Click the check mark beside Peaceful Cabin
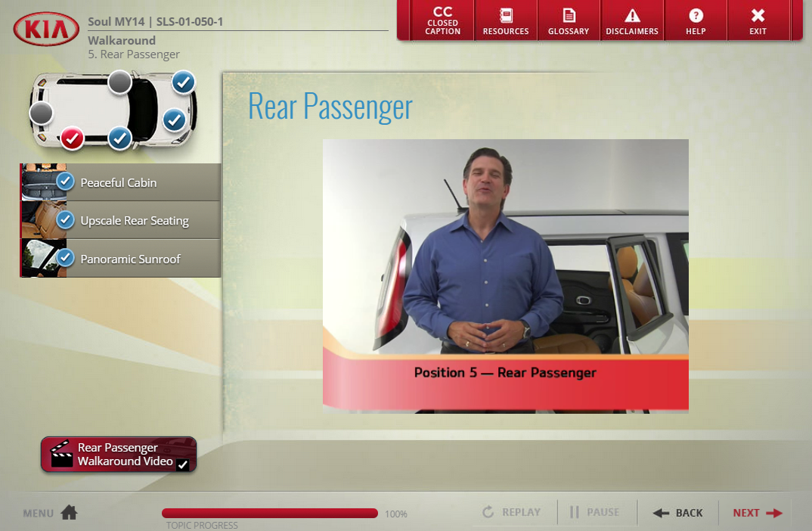The width and height of the screenshot is (812, 531). (65, 182)
